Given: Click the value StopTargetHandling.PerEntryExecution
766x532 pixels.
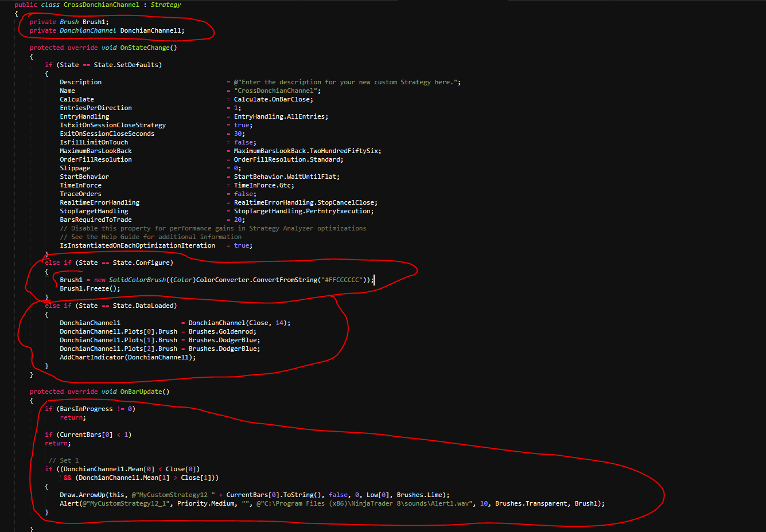Looking at the screenshot, I should [302, 211].
